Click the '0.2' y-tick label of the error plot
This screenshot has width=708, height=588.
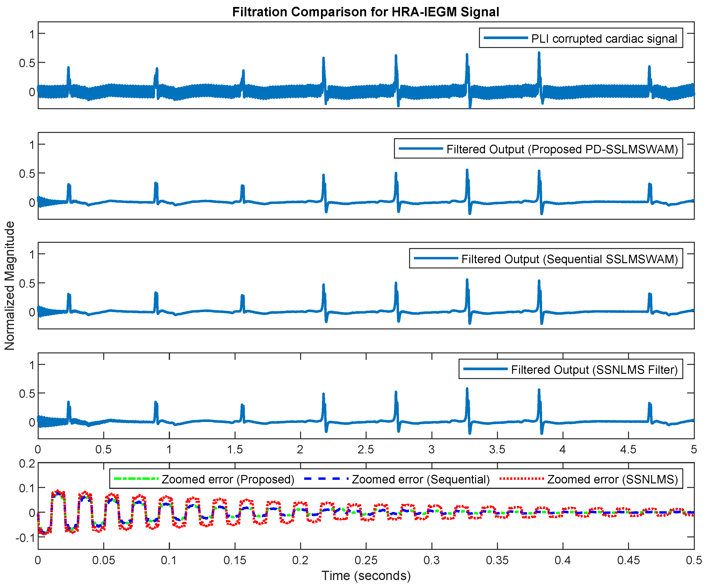coord(27,464)
